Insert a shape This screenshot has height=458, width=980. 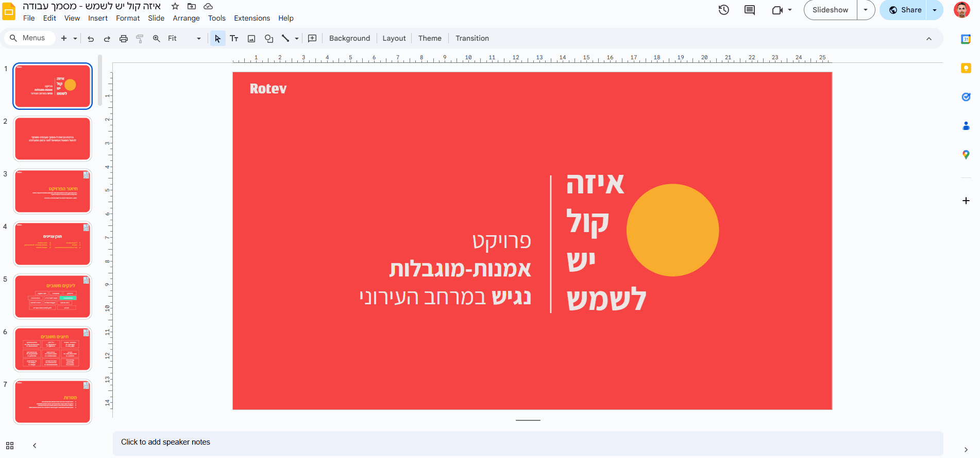269,38
